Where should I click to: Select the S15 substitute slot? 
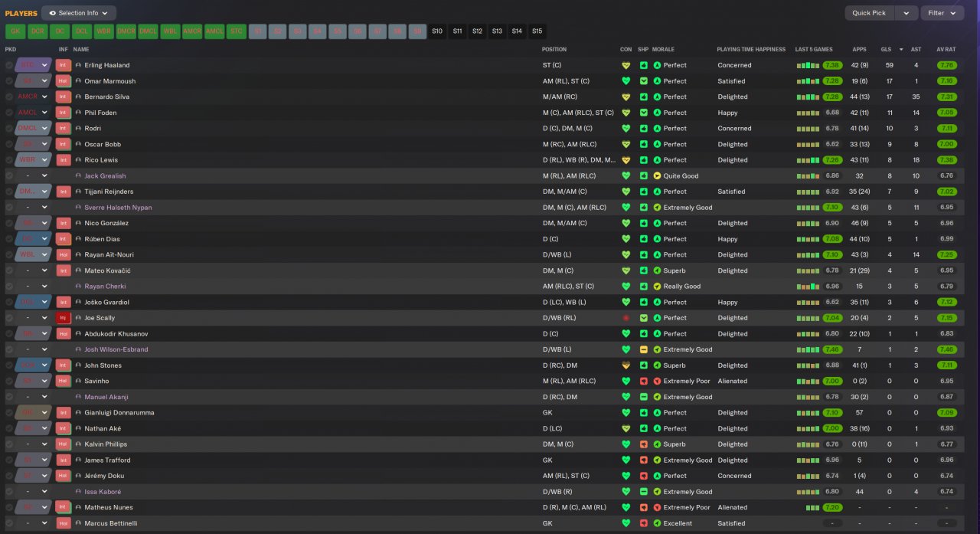tap(537, 31)
